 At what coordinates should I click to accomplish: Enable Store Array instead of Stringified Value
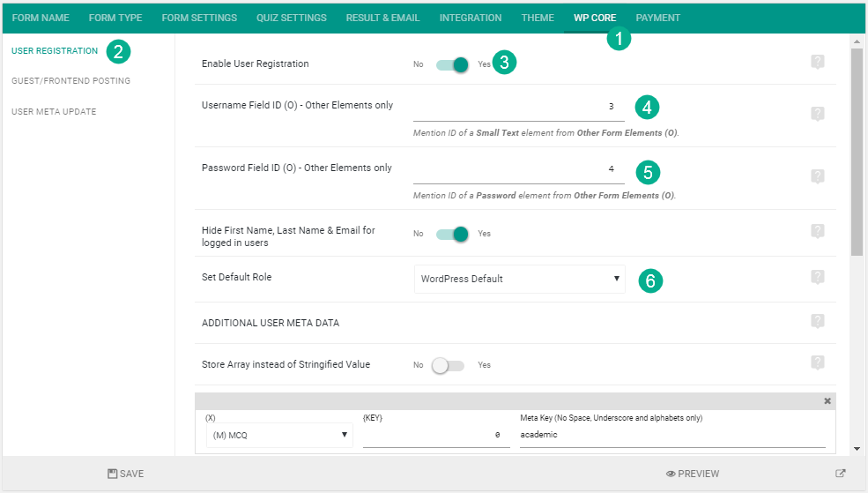(x=449, y=365)
